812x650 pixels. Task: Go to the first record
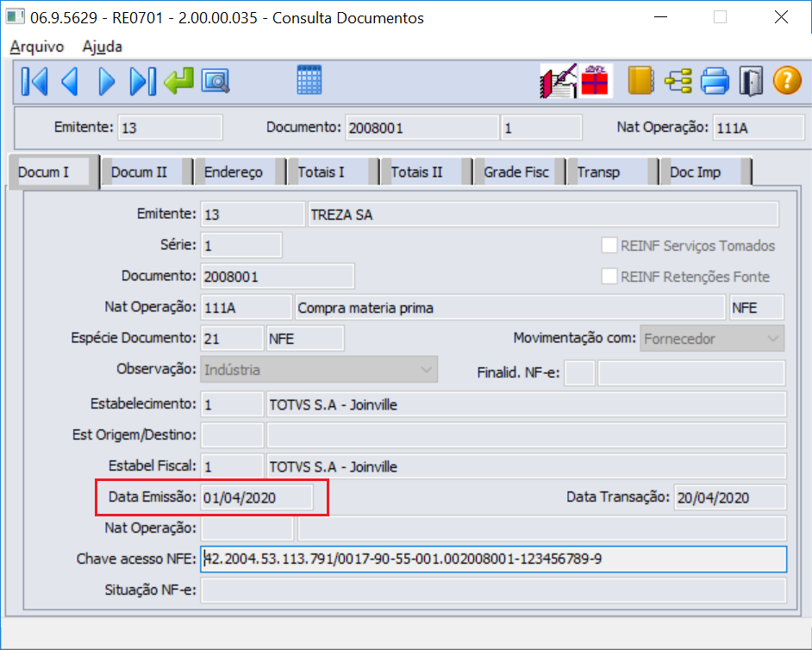click(34, 81)
